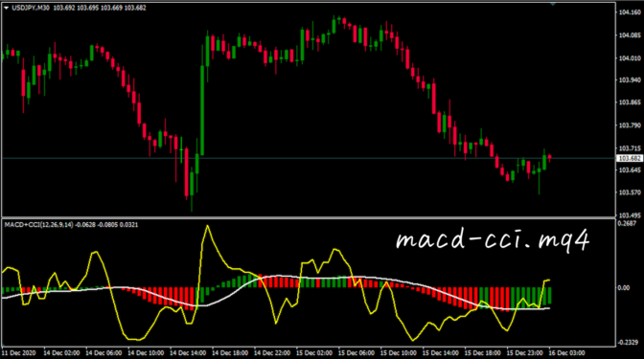
Task: Select the 104.160 price scale label
Action: (x=630, y=12)
